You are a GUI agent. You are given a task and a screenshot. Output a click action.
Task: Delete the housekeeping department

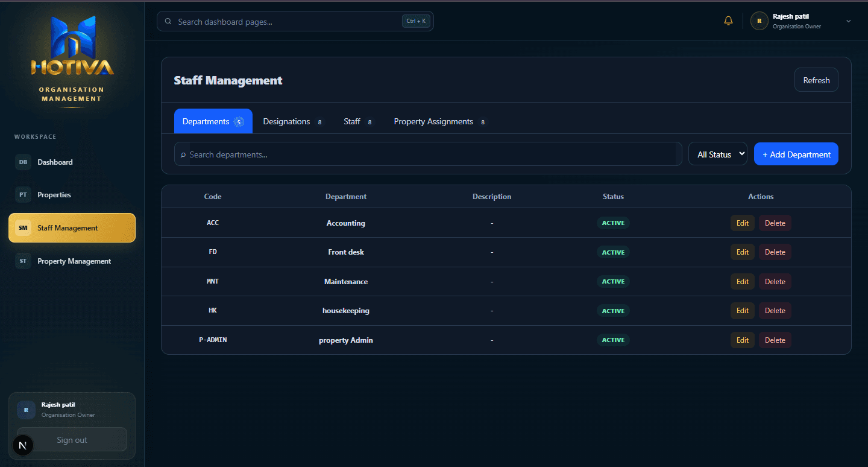pyautogui.click(x=775, y=311)
